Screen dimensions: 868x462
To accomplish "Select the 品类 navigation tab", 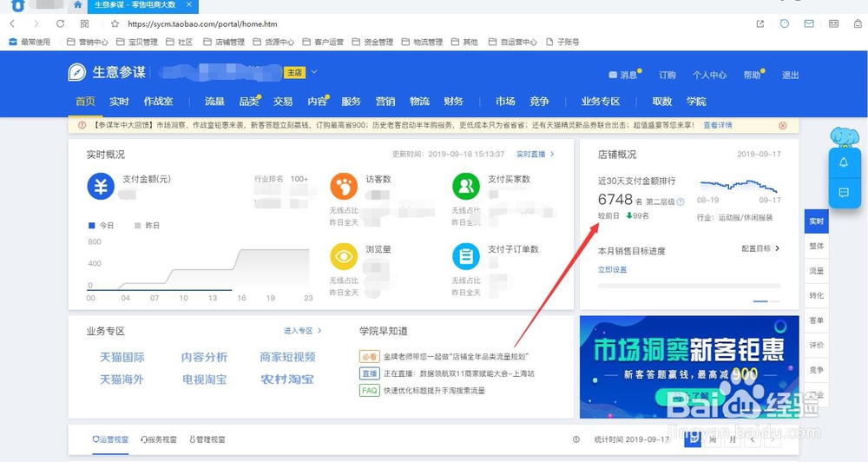I will coord(249,102).
